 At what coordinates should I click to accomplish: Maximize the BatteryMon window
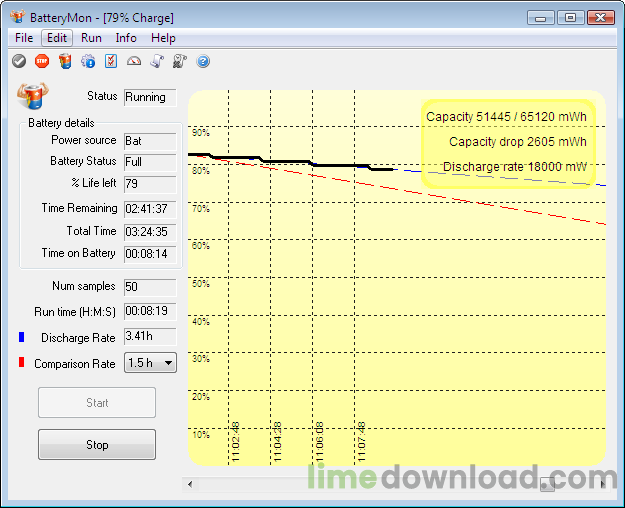(570, 18)
